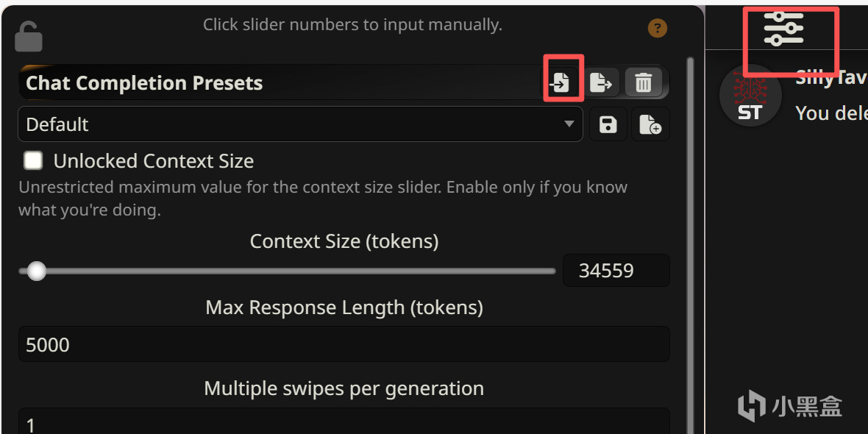Save the current preset with floppy icon
Image resolution: width=868 pixels, height=434 pixels.
coord(608,124)
